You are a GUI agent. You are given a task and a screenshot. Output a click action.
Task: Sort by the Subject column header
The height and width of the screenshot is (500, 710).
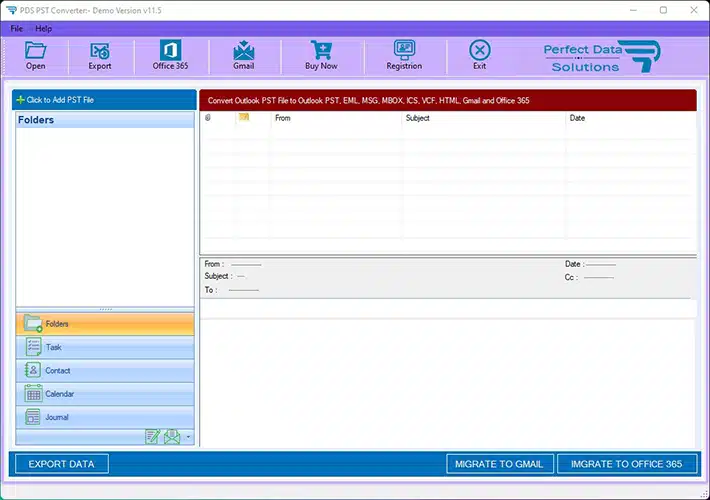click(x=483, y=118)
